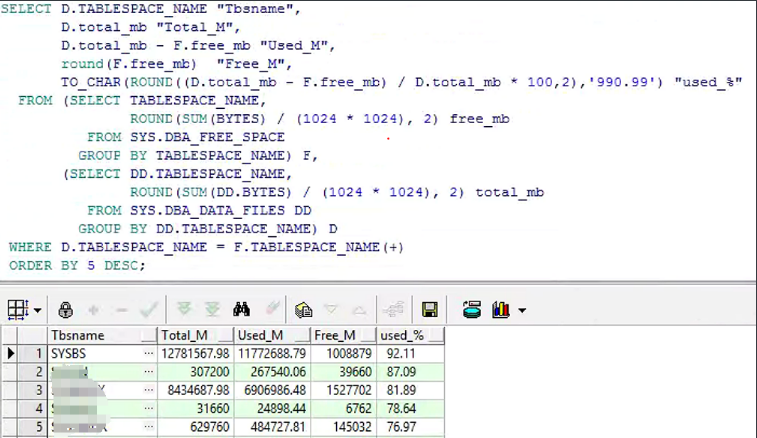Click the clear record eraser icon
The height and width of the screenshot is (438, 757).
coord(272,308)
